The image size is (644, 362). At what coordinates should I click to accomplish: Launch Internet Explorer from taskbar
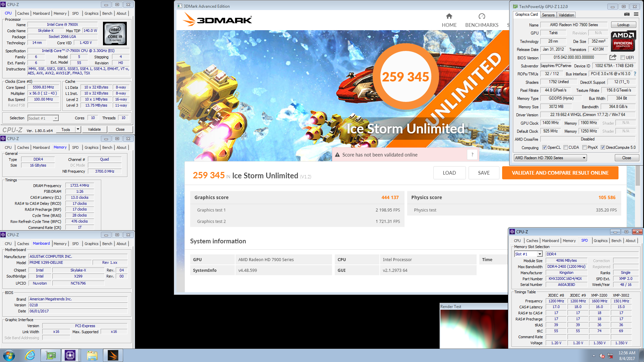(x=30, y=355)
